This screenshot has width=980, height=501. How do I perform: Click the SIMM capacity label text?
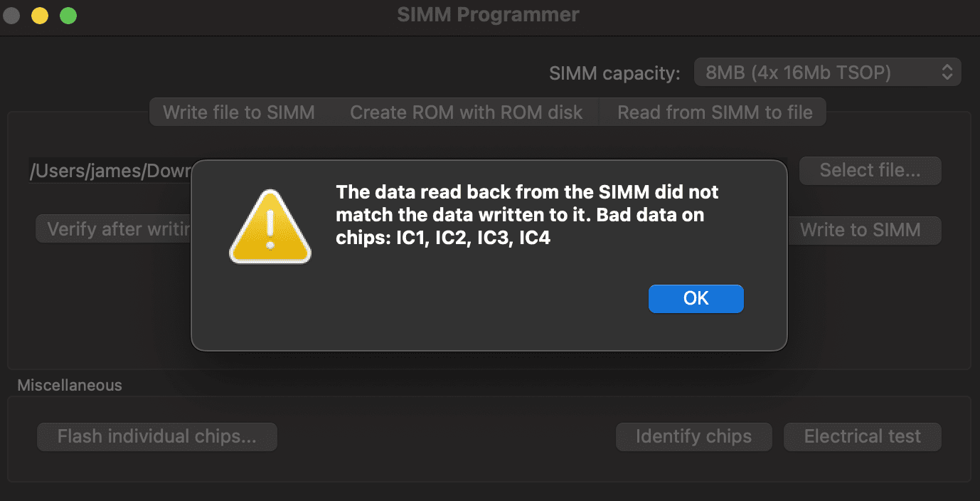point(614,73)
